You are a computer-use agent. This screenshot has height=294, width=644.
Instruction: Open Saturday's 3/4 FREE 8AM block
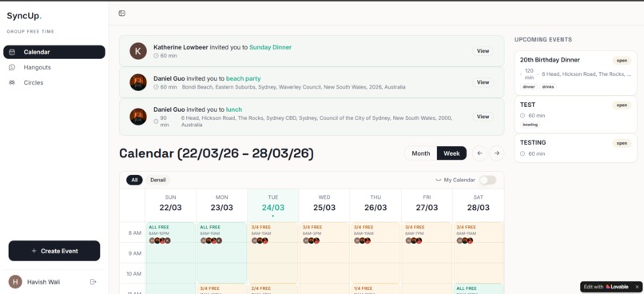478,252
